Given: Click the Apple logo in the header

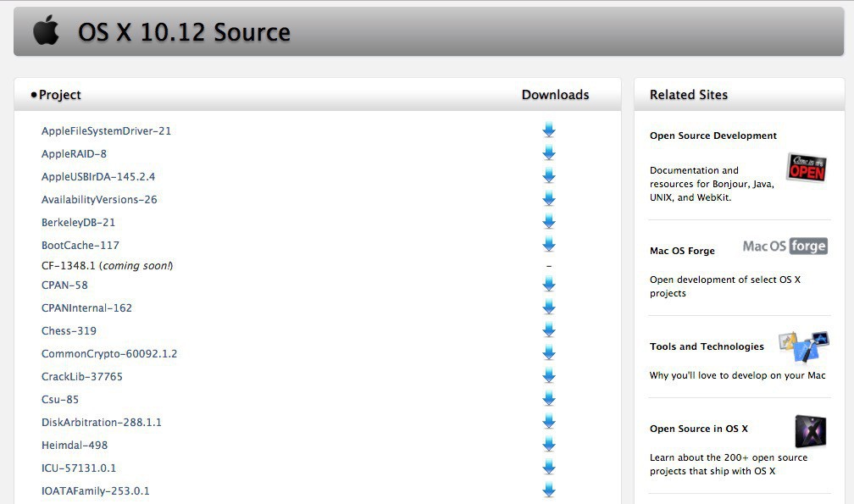Looking at the screenshot, I should [x=46, y=31].
